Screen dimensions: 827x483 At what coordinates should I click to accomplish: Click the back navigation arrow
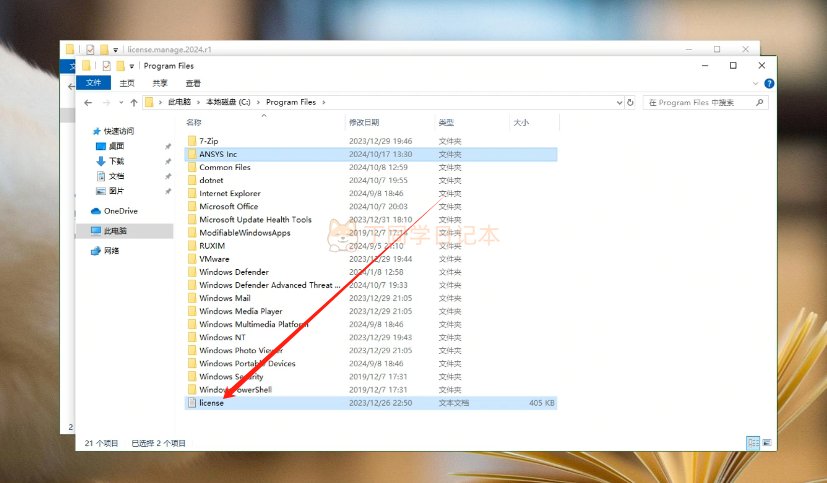point(90,103)
